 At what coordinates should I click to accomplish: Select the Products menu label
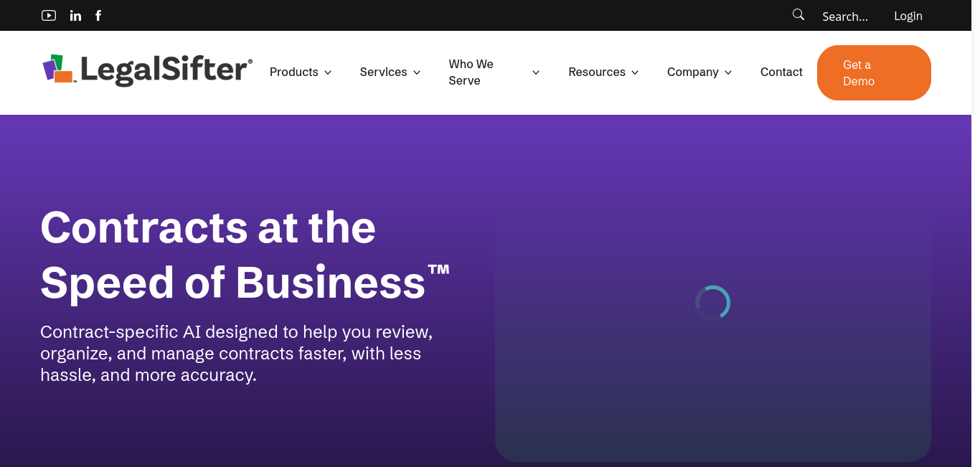point(293,72)
